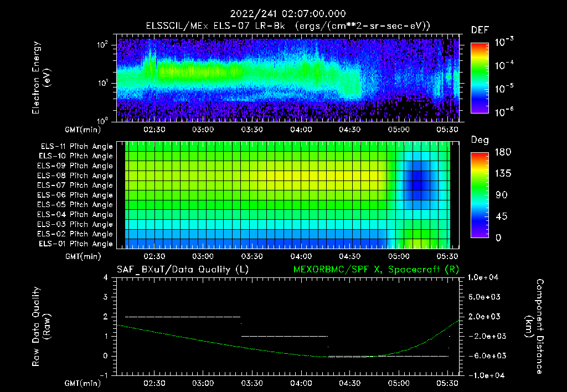
Task: Select the ELS-07 Pitch Angle row label
Action: pyautogui.click(x=75, y=185)
